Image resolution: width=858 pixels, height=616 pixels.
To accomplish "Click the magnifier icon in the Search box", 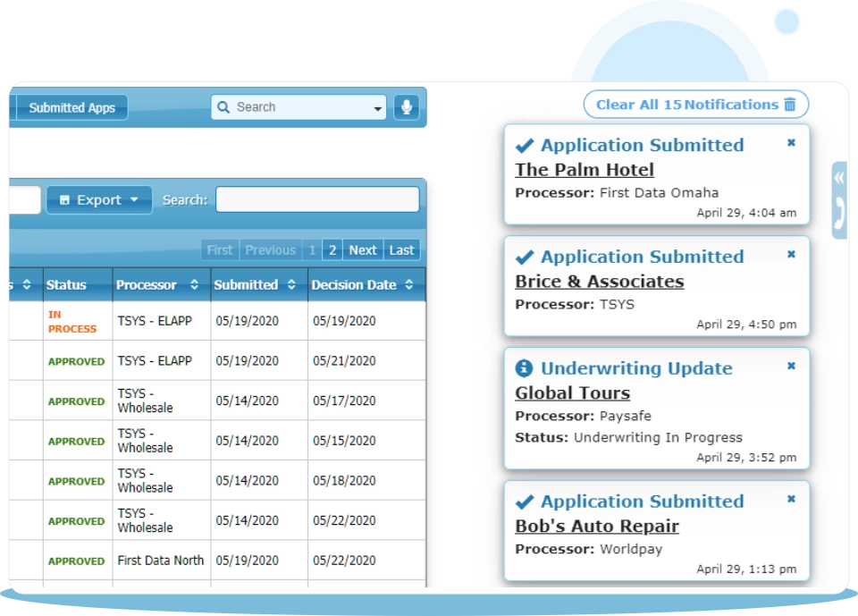I will click(223, 107).
